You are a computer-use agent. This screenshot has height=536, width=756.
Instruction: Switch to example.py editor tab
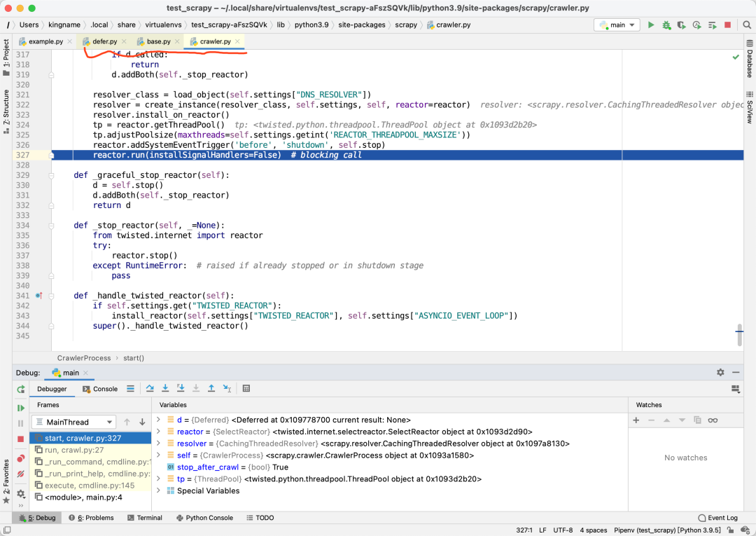pos(45,41)
